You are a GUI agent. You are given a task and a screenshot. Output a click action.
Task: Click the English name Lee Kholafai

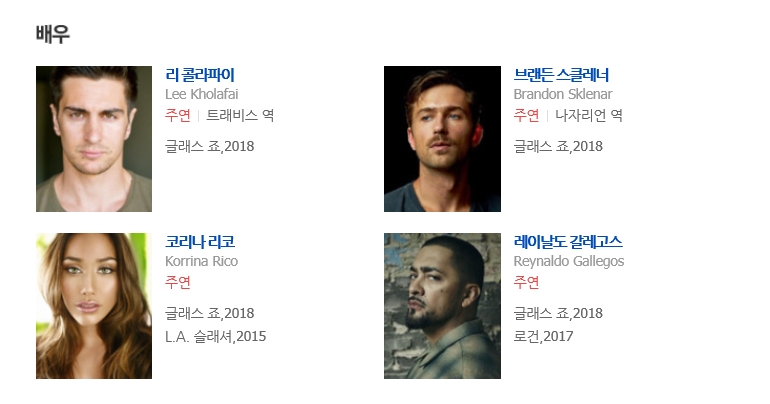click(x=202, y=94)
